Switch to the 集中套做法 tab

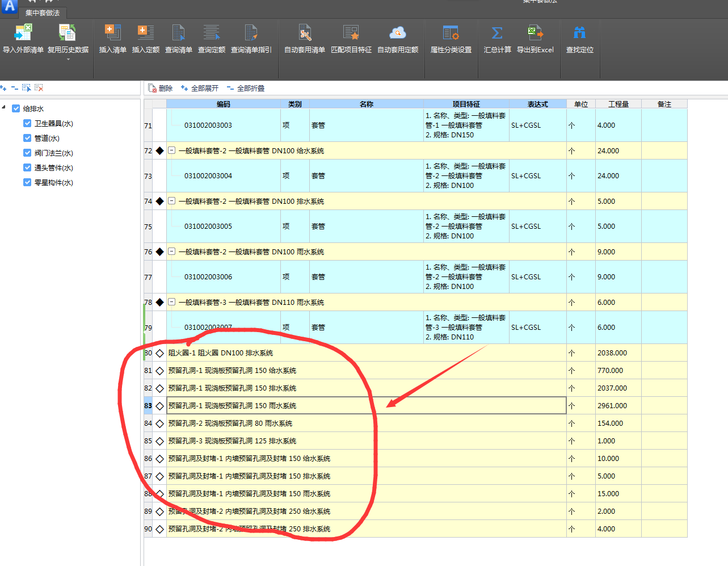click(43, 12)
